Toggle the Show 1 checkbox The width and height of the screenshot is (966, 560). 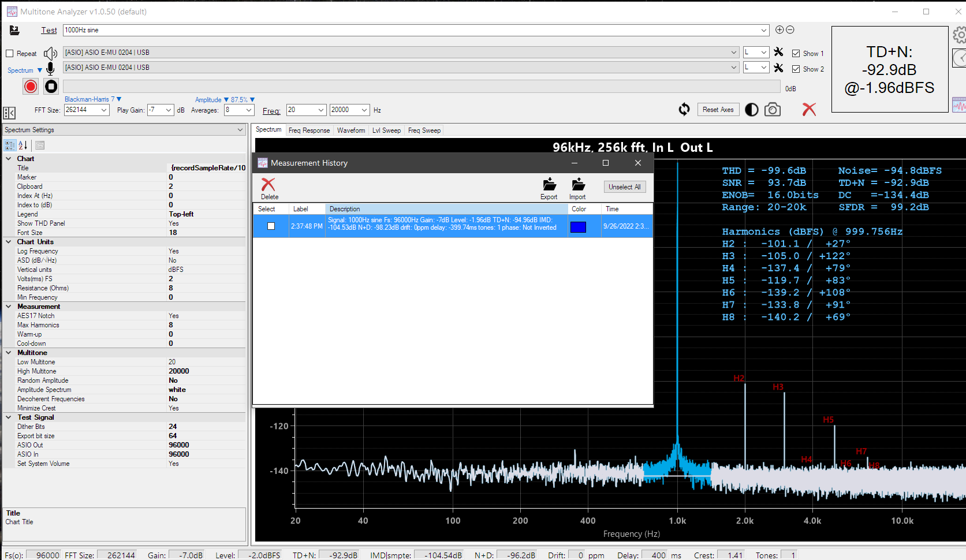796,53
